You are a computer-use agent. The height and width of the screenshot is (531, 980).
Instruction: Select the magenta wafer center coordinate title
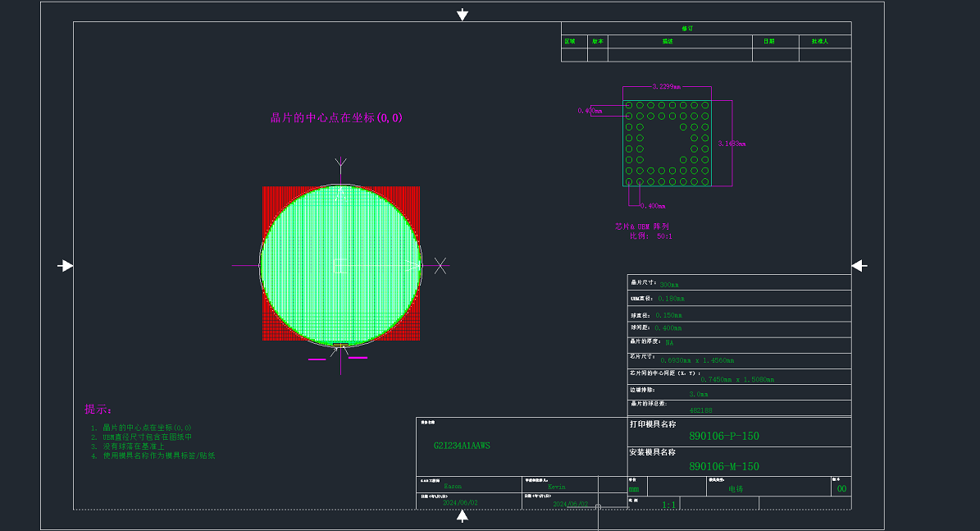[336, 117]
